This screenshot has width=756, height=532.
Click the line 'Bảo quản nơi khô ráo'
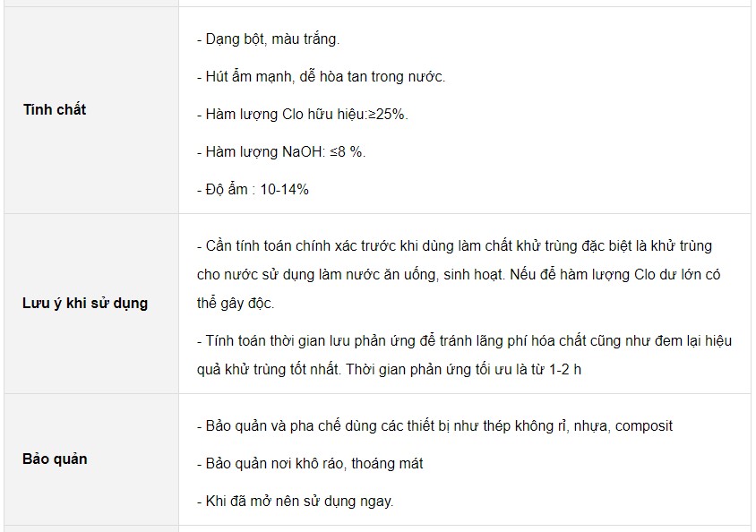click(x=310, y=464)
